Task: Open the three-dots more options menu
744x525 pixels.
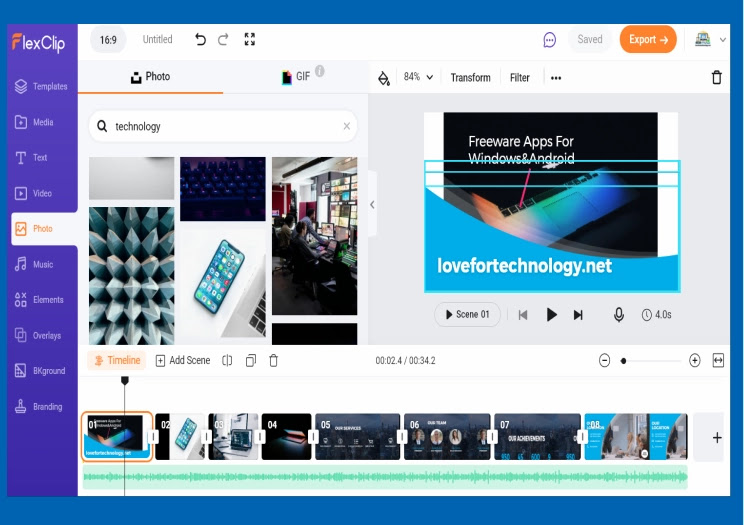Action: click(556, 78)
